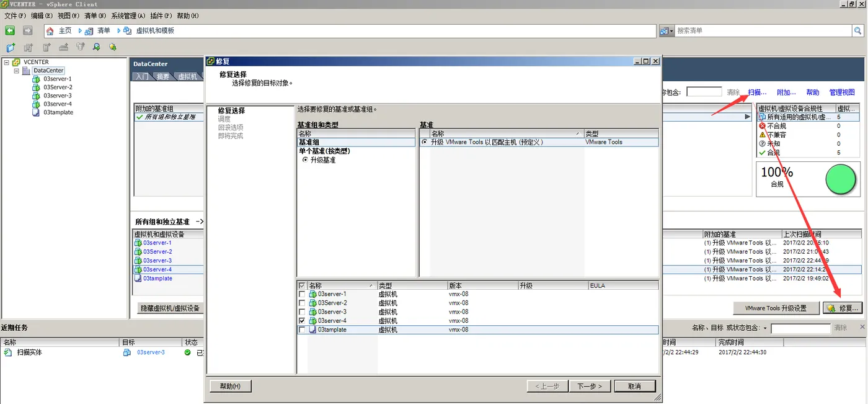868x404 pixels.
Task: Click the 所有适用的虚拟机 row icon
Action: tap(763, 117)
